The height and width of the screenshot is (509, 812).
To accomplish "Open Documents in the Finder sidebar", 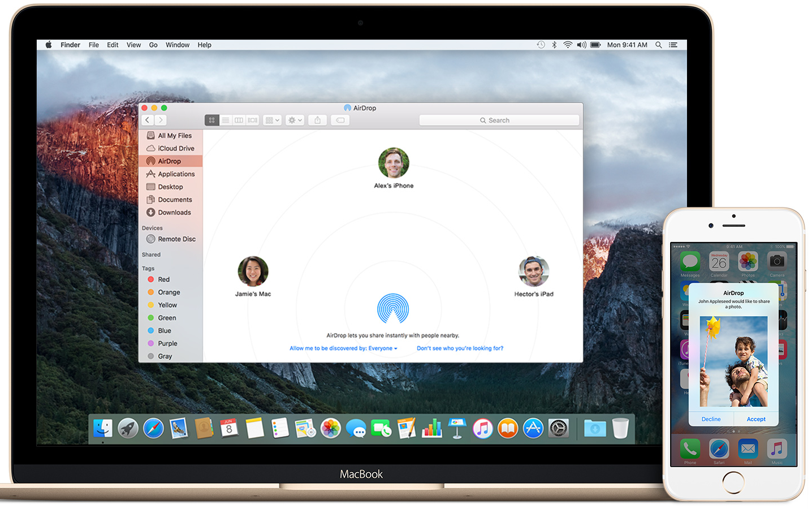I will coord(170,200).
